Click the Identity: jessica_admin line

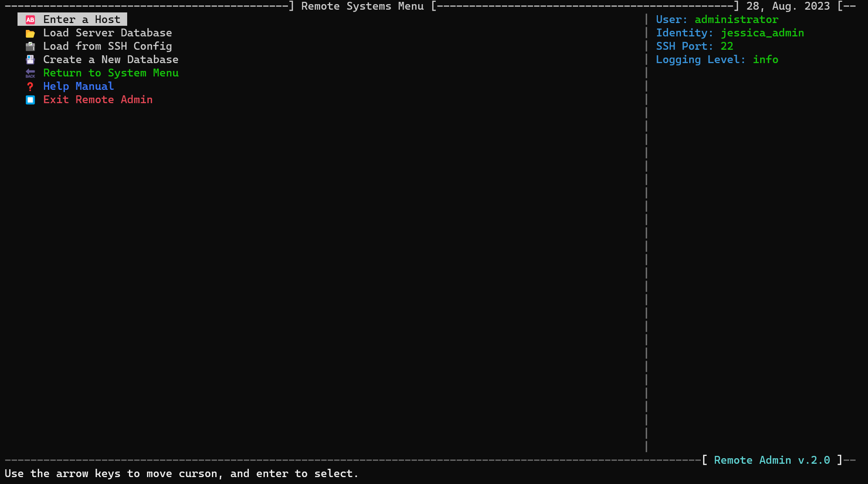730,33
